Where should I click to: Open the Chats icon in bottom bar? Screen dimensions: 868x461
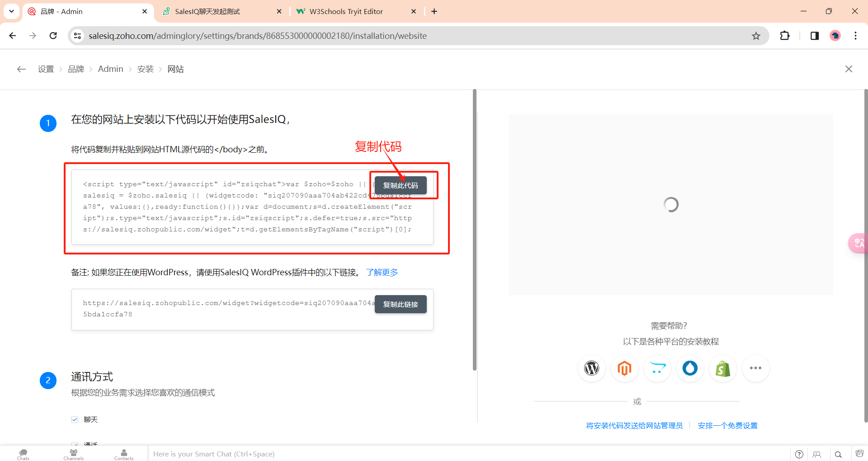click(x=23, y=454)
